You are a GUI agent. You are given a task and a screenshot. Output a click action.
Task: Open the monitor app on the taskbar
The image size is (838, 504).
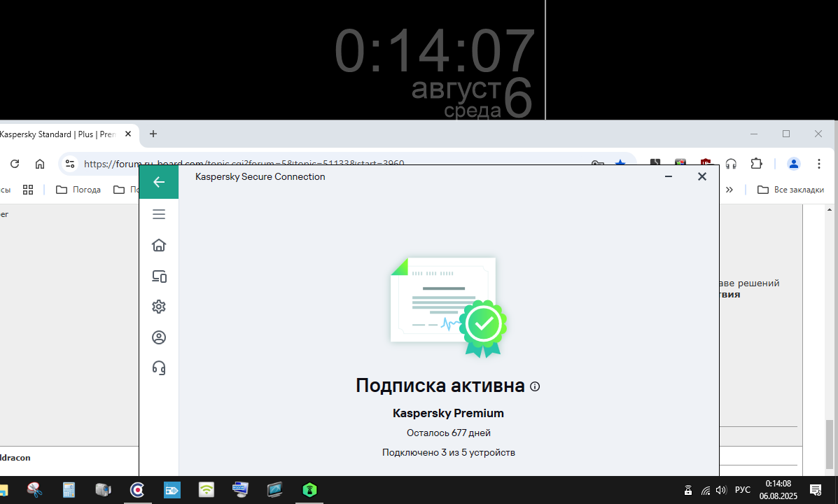pos(274,489)
